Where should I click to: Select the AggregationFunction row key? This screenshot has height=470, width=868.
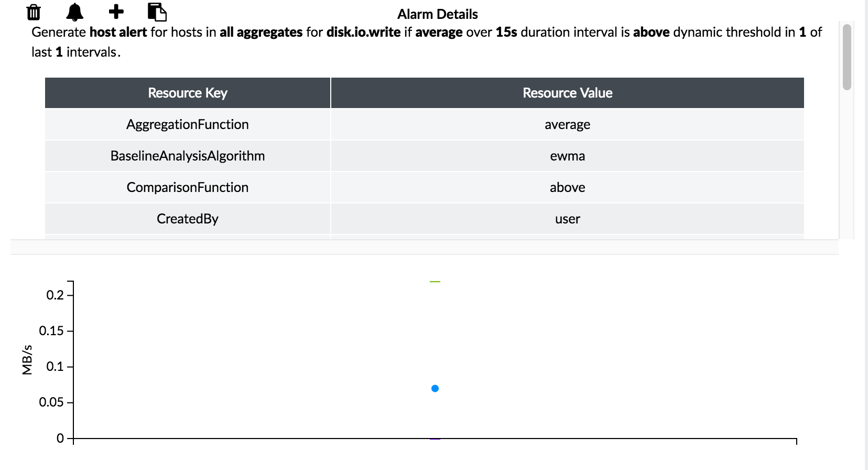click(x=188, y=124)
